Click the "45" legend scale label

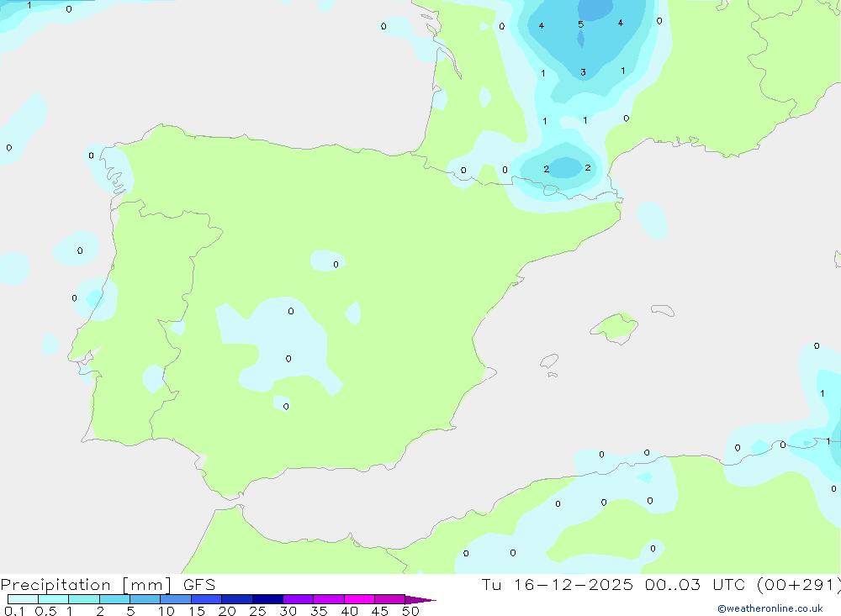pos(380,611)
